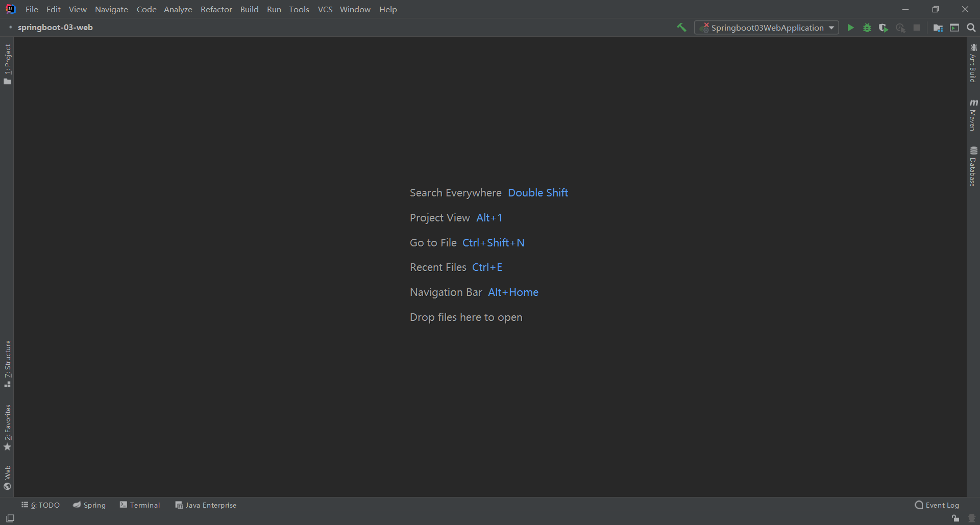Open the View menu
The height and width of the screenshot is (525, 980).
click(x=78, y=9)
